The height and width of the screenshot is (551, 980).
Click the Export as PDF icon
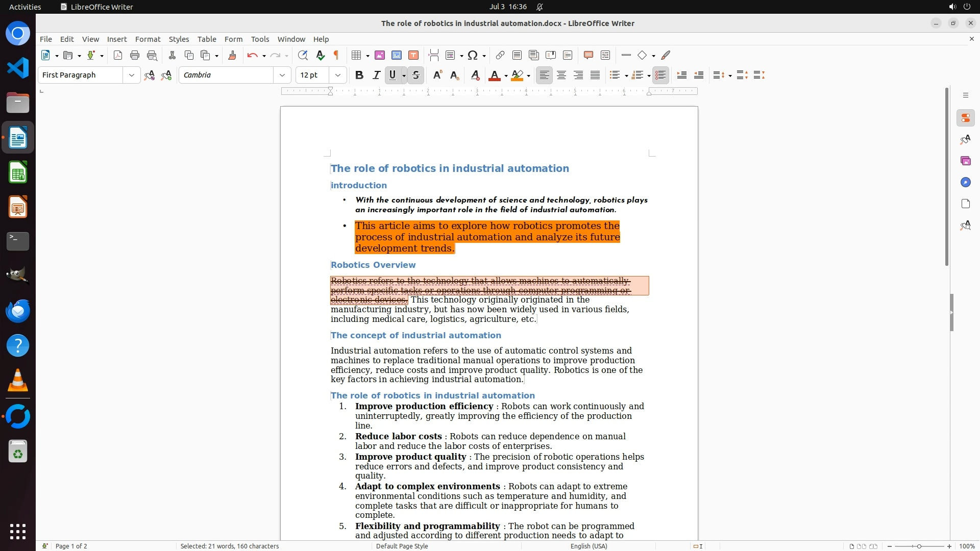[118, 56]
